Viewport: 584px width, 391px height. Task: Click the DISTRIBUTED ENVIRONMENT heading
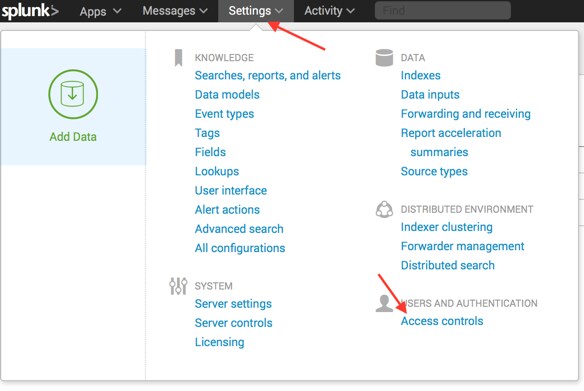467,209
